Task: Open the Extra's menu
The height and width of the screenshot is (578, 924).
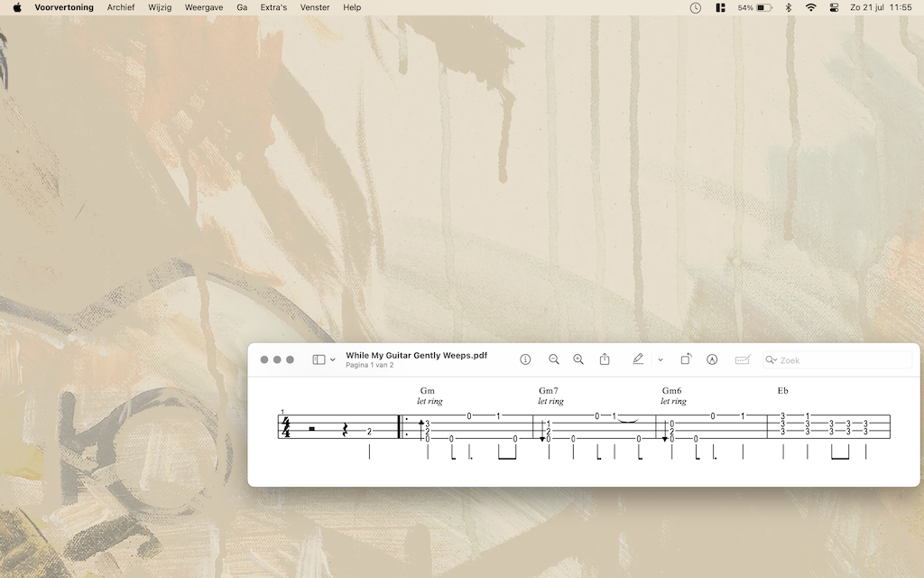Action: point(273,7)
